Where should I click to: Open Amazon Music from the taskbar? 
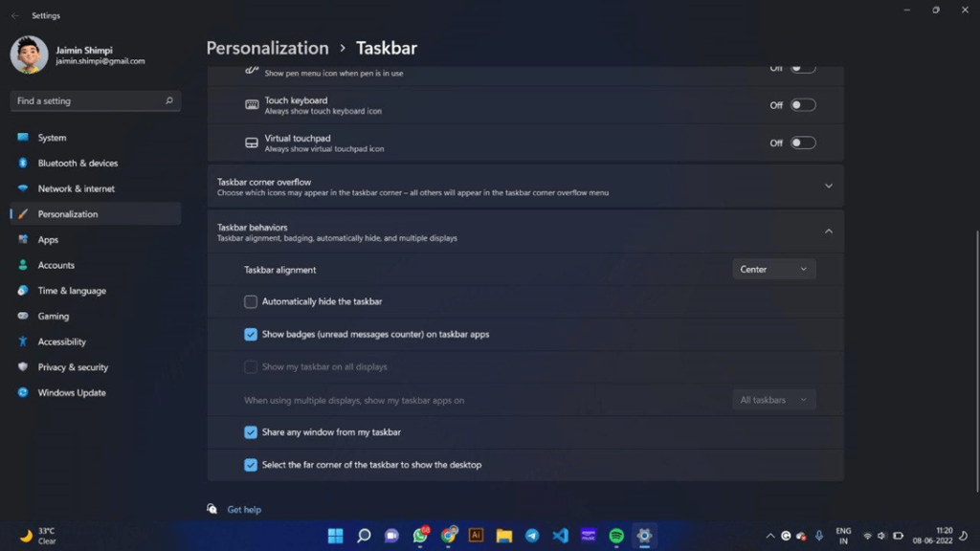click(589, 536)
